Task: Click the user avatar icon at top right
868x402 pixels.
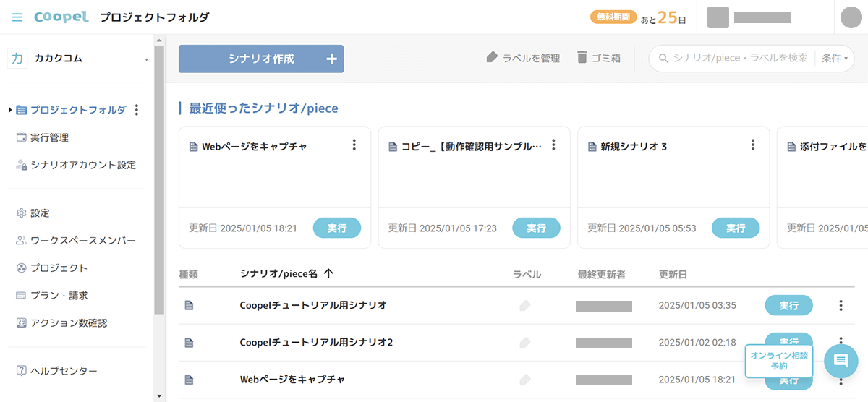Action: 852,17
